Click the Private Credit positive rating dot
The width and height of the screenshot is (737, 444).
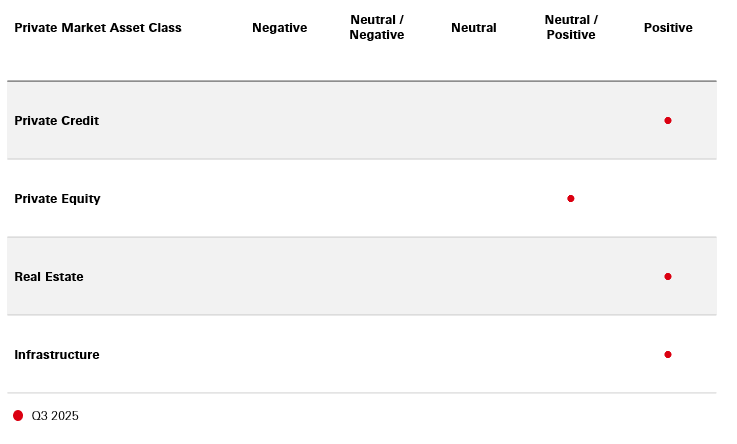[668, 120]
